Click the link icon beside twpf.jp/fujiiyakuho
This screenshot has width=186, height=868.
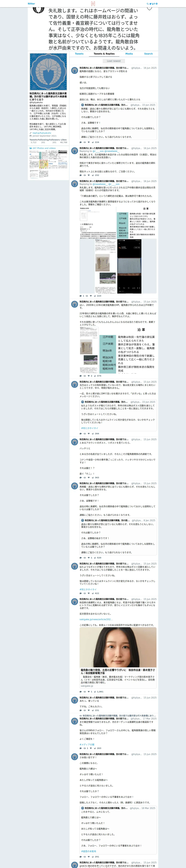[30, 133]
